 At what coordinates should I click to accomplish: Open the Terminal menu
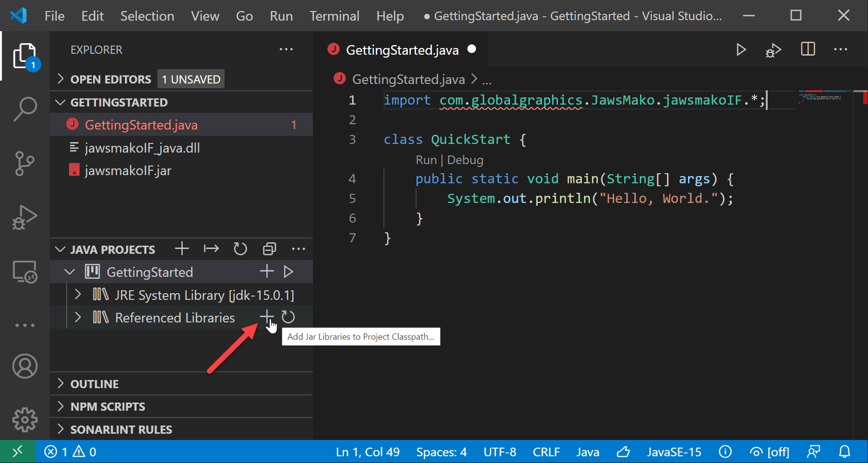(334, 16)
